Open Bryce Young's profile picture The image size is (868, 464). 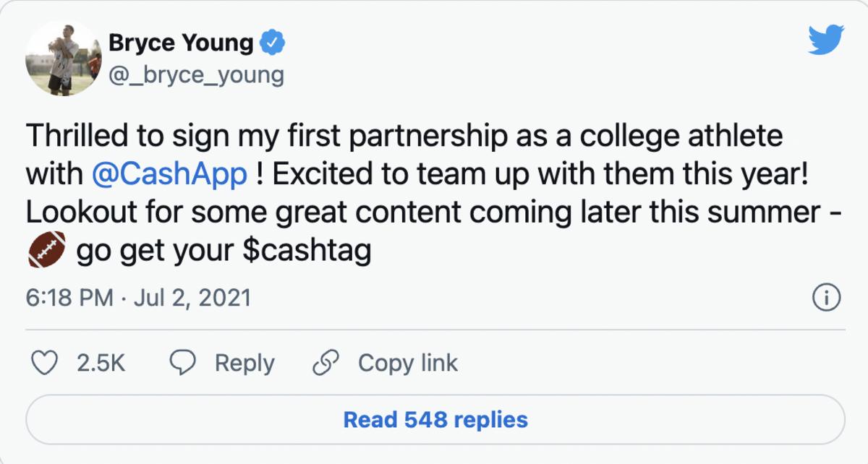point(62,58)
